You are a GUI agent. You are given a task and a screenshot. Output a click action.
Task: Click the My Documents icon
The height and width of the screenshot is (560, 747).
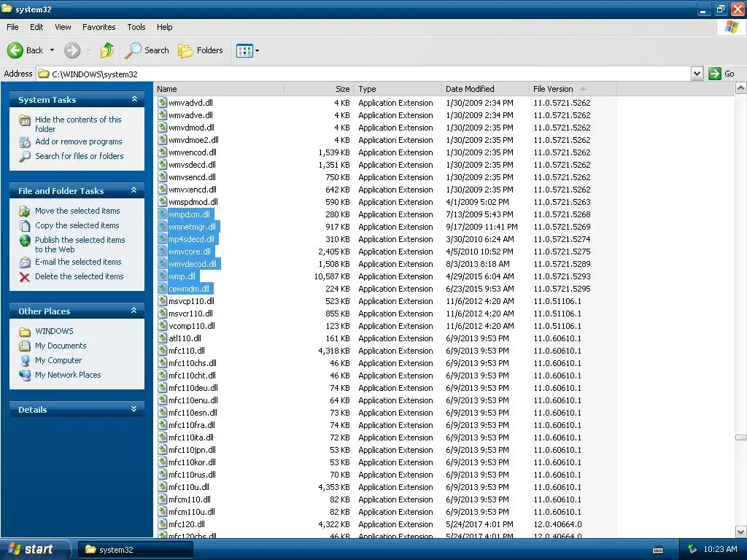point(25,346)
